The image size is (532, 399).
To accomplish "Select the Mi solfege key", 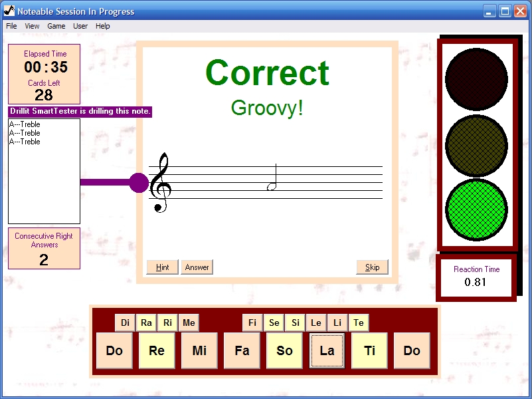I will tap(199, 350).
